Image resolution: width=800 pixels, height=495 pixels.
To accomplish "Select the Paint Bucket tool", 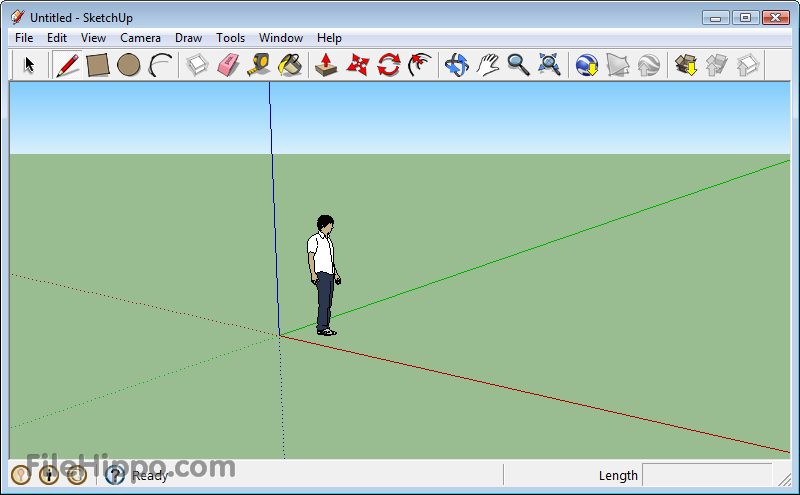I will click(x=290, y=65).
